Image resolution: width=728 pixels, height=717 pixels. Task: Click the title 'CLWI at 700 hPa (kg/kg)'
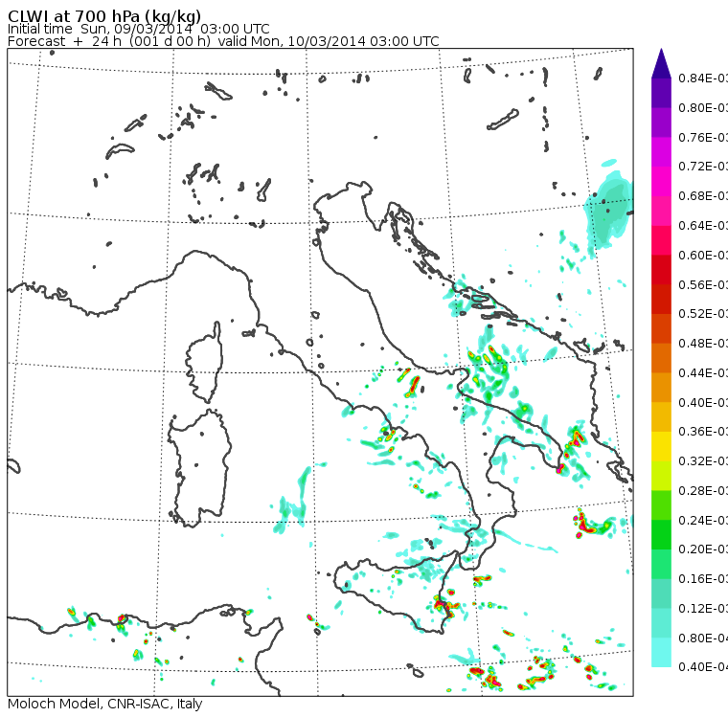104,15
